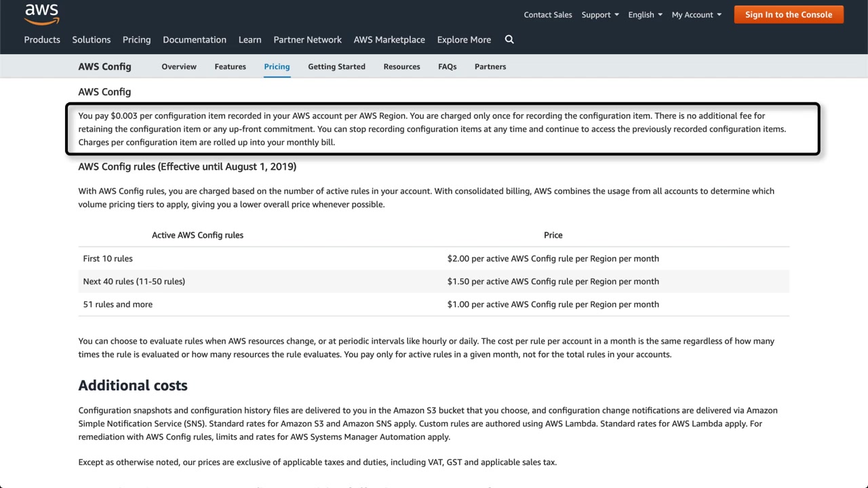This screenshot has width=868, height=488.
Task: Switch to the Resources tab
Action: tap(401, 66)
